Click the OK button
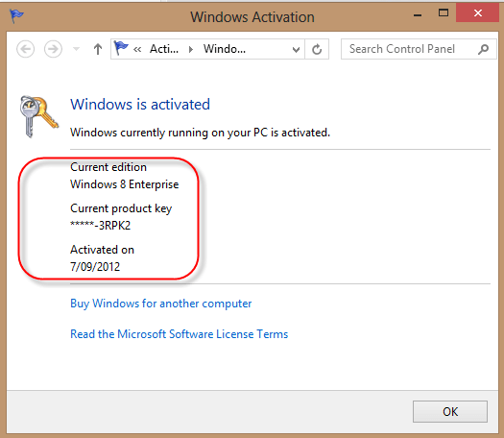 click(x=450, y=412)
